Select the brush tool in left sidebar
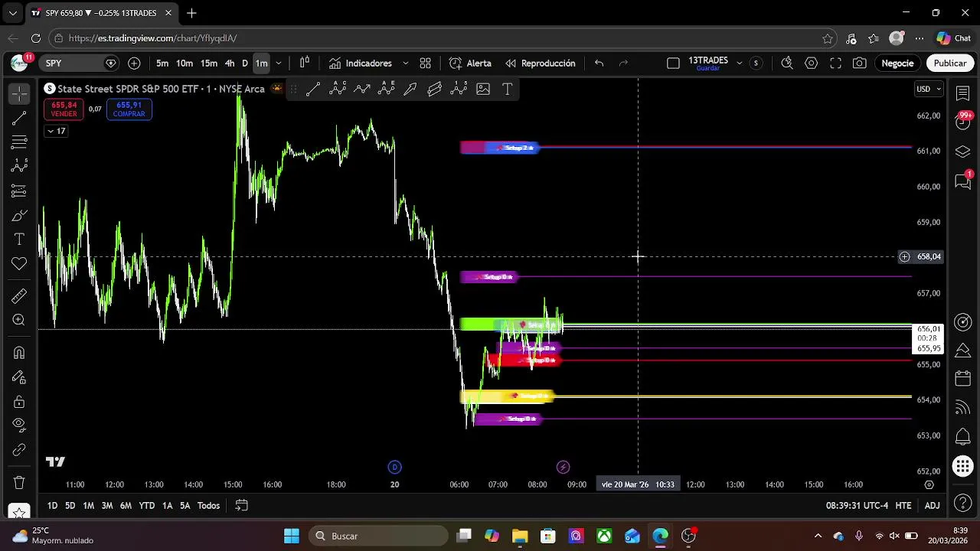This screenshot has height=551, width=980. 19,215
